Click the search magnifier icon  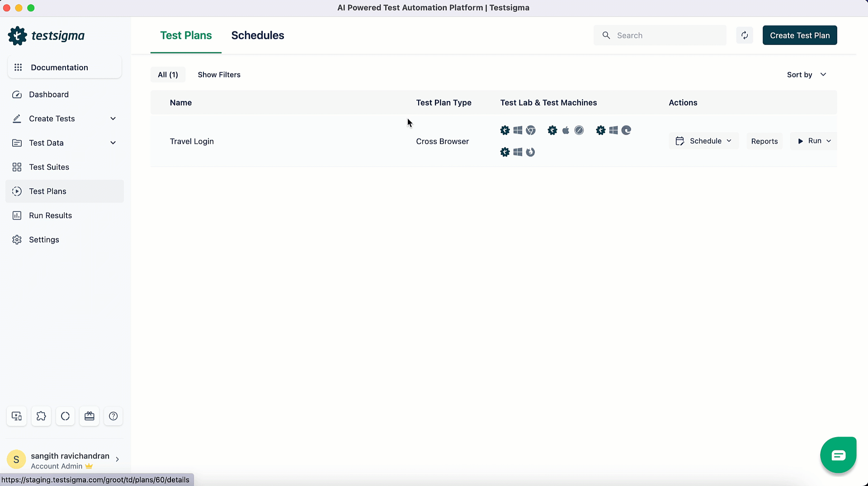click(606, 35)
